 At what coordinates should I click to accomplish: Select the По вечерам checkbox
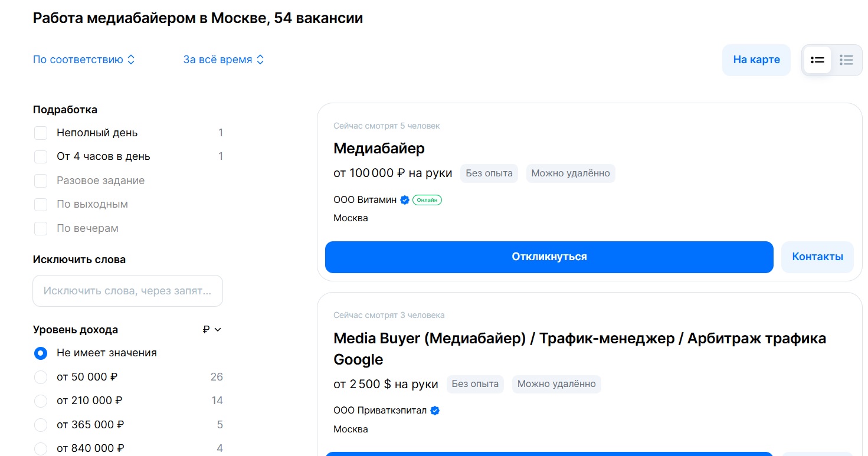pos(41,228)
